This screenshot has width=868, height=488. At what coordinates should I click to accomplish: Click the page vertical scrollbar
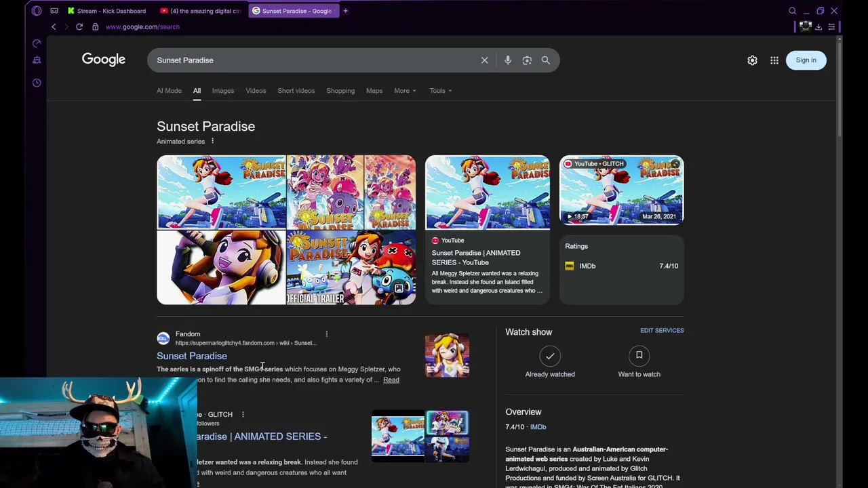(x=840, y=88)
